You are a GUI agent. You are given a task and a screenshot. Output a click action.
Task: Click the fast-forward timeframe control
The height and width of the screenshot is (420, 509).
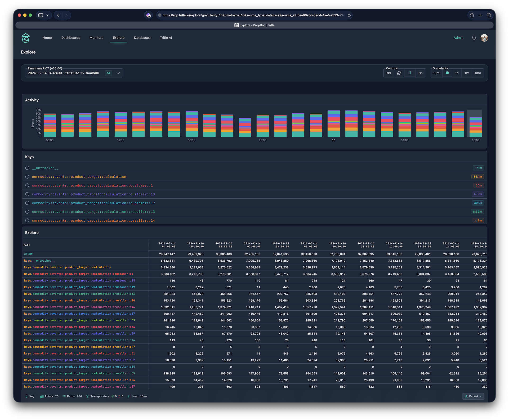pos(420,73)
